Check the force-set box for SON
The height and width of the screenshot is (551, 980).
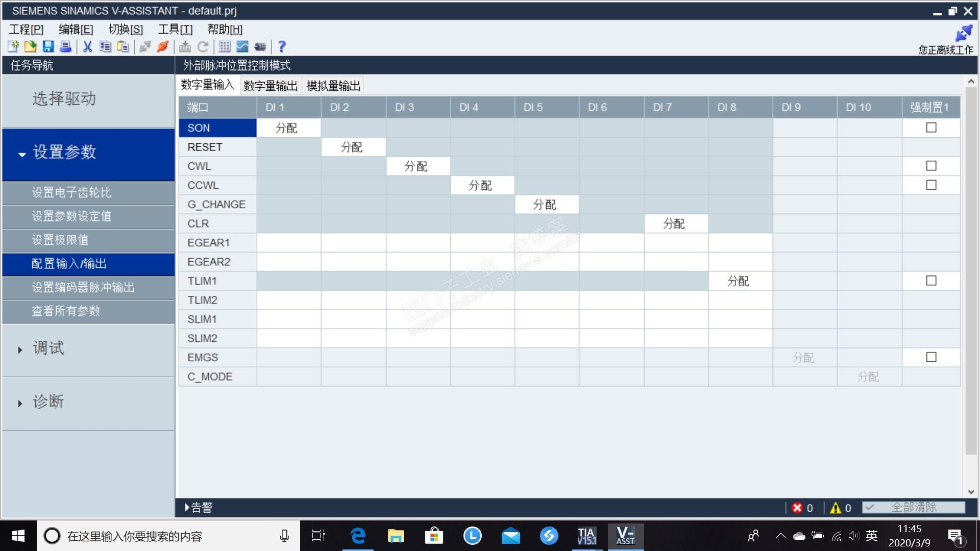coord(931,128)
